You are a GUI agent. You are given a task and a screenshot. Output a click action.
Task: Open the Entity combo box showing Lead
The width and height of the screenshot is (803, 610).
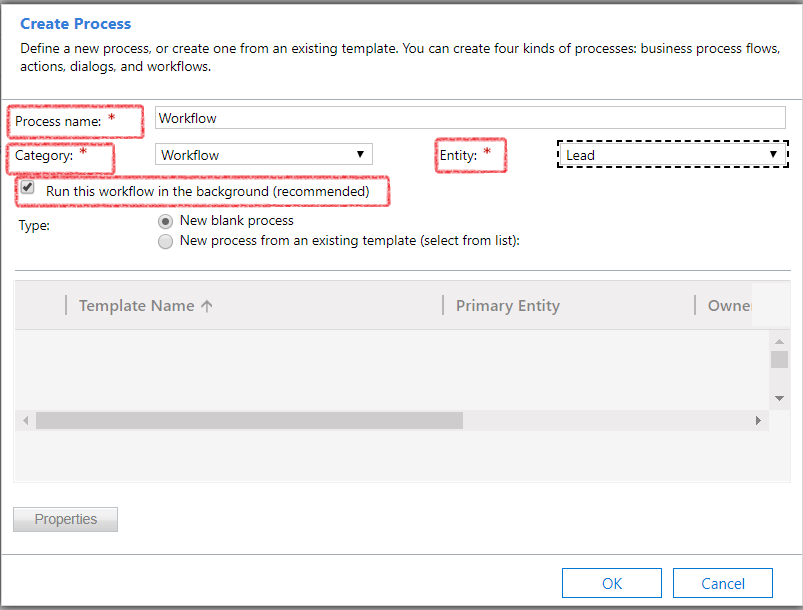670,154
